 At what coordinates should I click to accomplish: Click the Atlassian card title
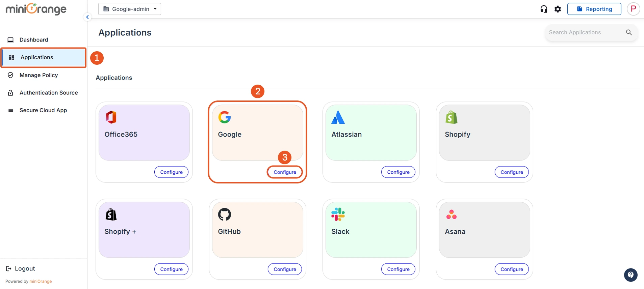[x=346, y=135]
